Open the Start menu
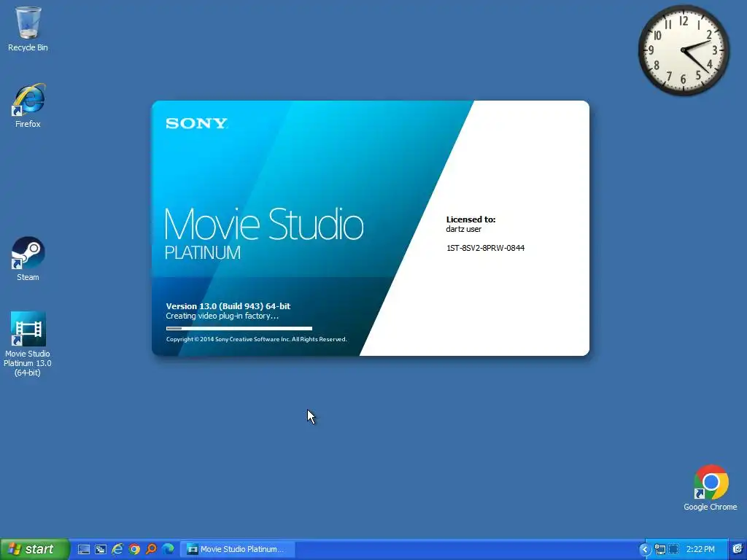747x560 pixels. (x=34, y=549)
